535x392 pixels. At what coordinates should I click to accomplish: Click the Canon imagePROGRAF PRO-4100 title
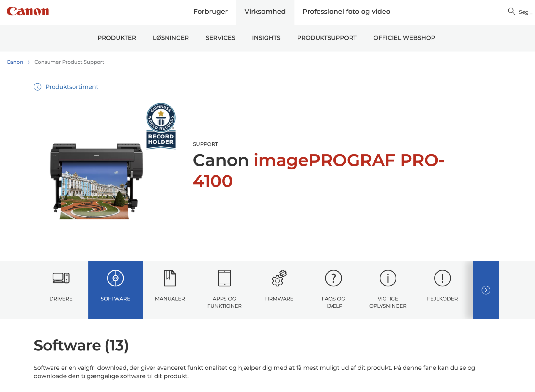click(x=319, y=171)
